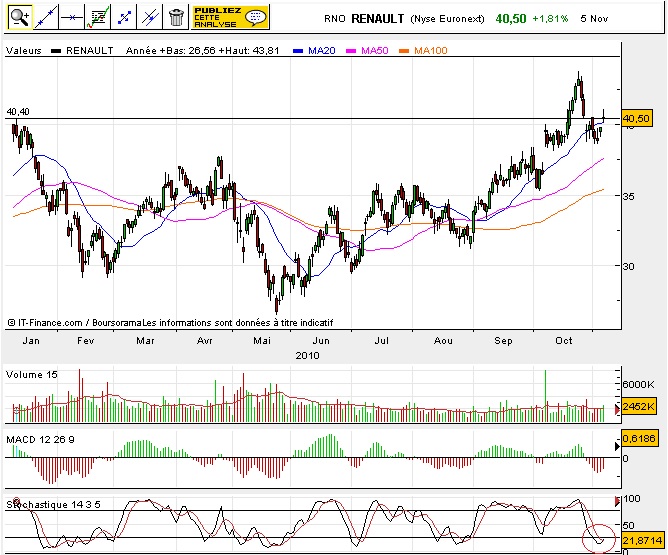Click the Stochastique 14 3 5 label
The image size is (668, 555).
[x=53, y=505]
